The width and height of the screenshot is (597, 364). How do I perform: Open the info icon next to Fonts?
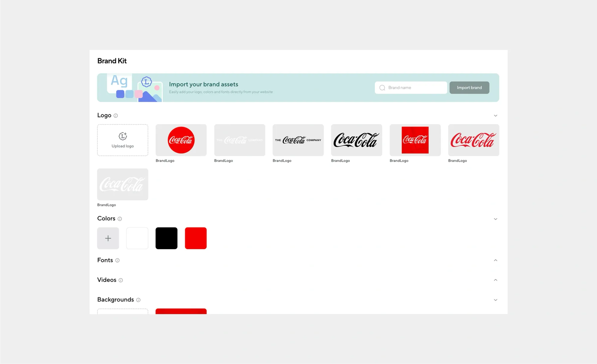click(x=117, y=260)
